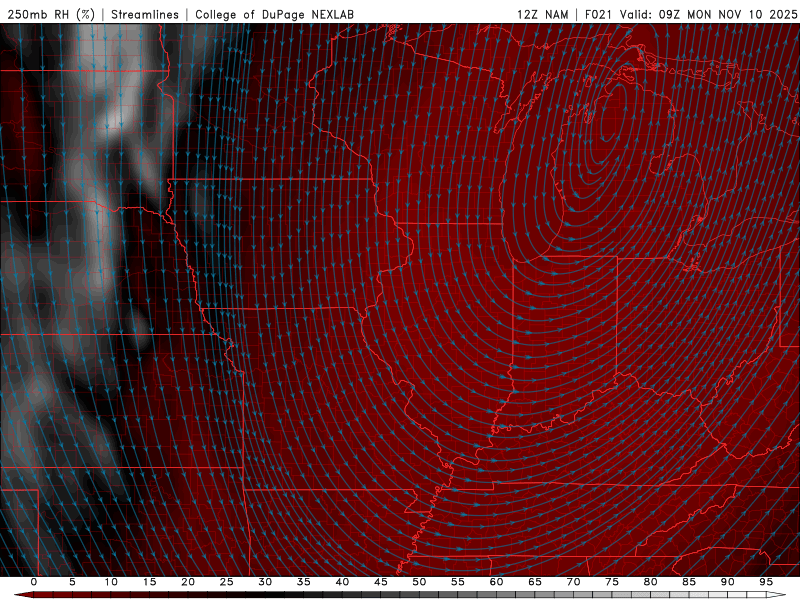Click the colorbar's white right arrow end
This screenshot has width=800, height=600.
(x=776, y=595)
